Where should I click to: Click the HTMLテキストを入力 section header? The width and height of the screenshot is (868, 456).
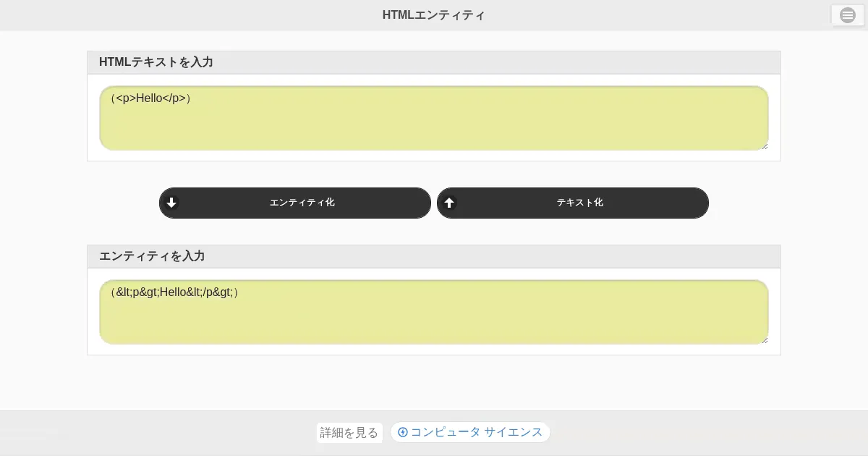156,62
